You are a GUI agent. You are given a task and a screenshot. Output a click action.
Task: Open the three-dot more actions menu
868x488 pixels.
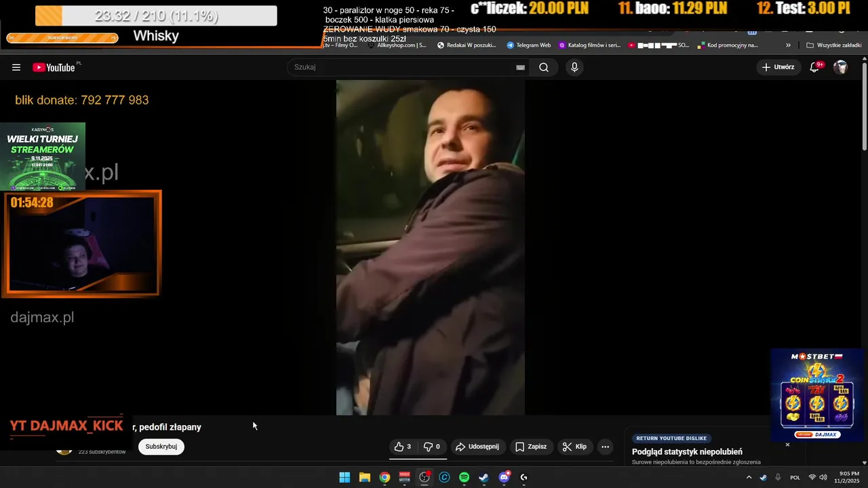coord(606,447)
